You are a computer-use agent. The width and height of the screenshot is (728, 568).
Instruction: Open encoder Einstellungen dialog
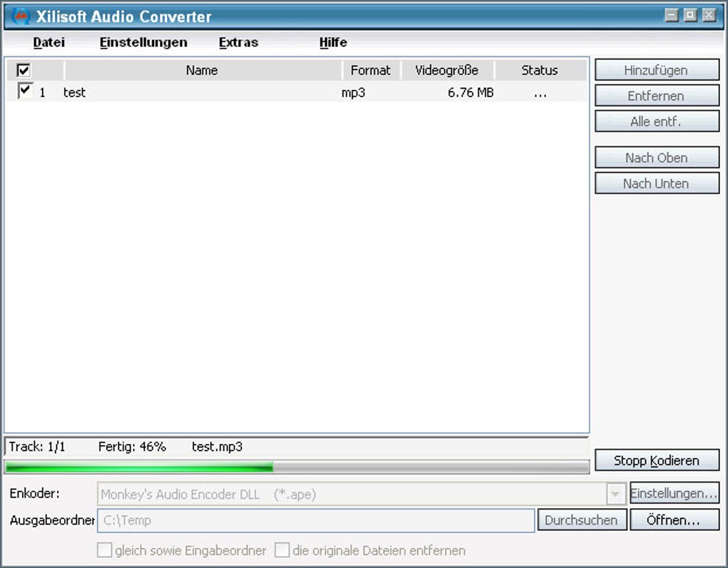[674, 492]
